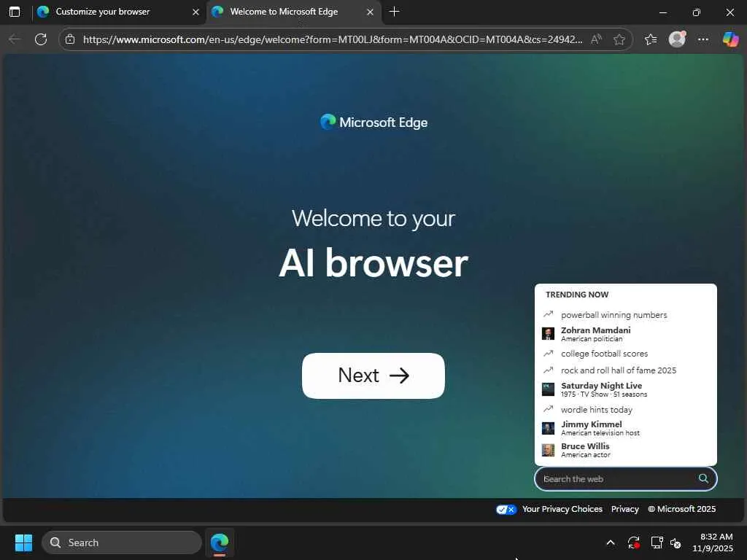Click the magnifier icon in web search box
This screenshot has height=560, width=747.
(x=703, y=478)
